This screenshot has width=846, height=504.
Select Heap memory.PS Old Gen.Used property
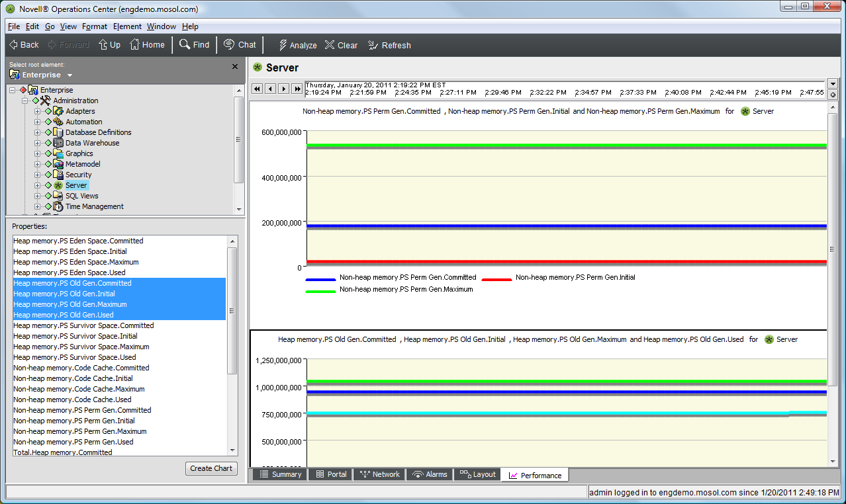click(119, 315)
